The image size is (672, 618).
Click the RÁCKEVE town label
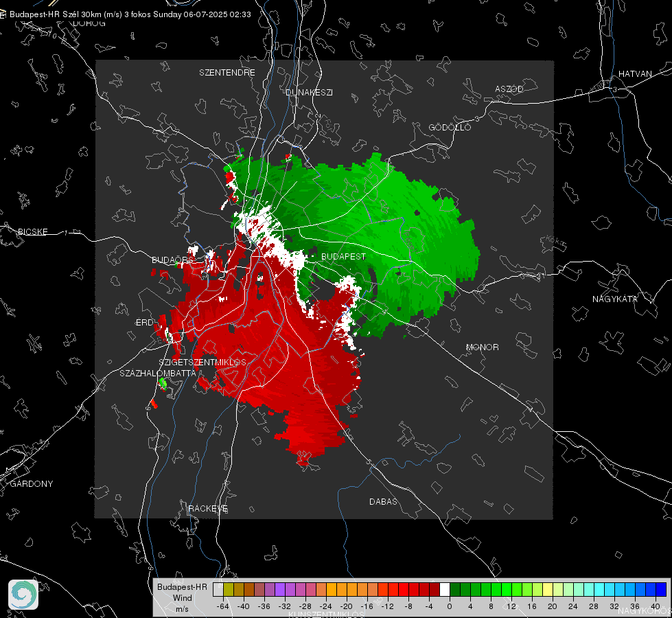click(208, 508)
